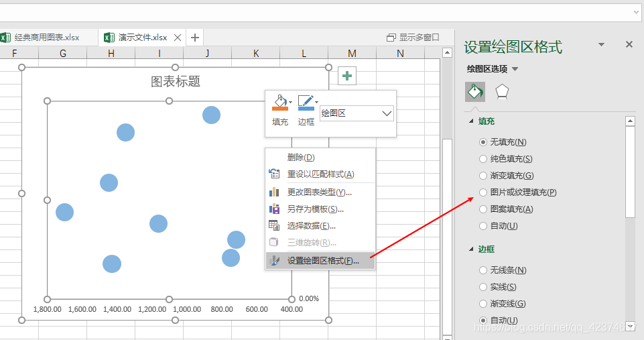
Task: Select 图案填充(A) radio button
Action: click(x=483, y=209)
